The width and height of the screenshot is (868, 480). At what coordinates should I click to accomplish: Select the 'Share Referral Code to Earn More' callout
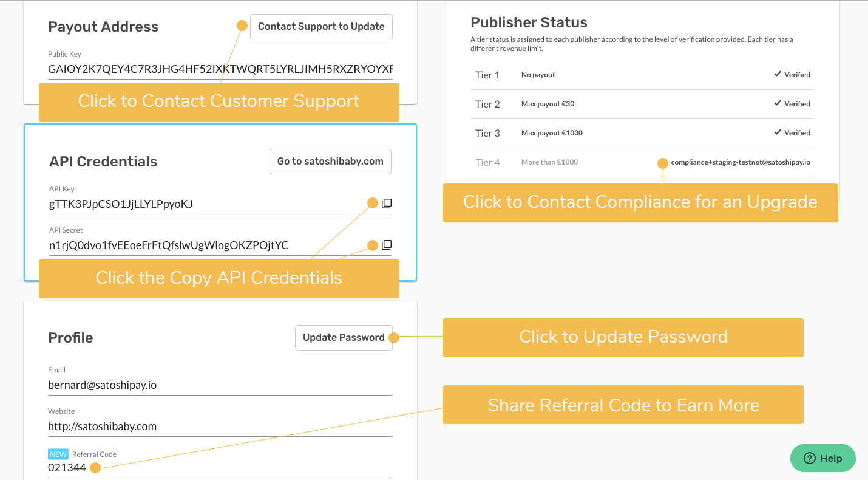(623, 405)
